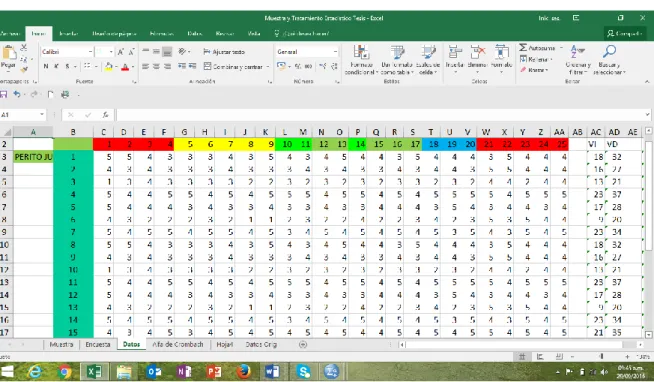
Task: Open Firefox from the taskbar
Action: coord(243,372)
